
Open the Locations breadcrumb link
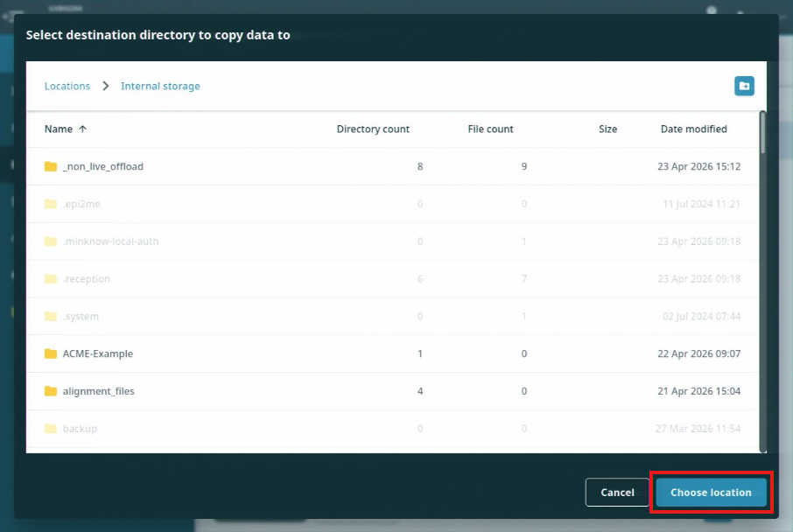(67, 86)
